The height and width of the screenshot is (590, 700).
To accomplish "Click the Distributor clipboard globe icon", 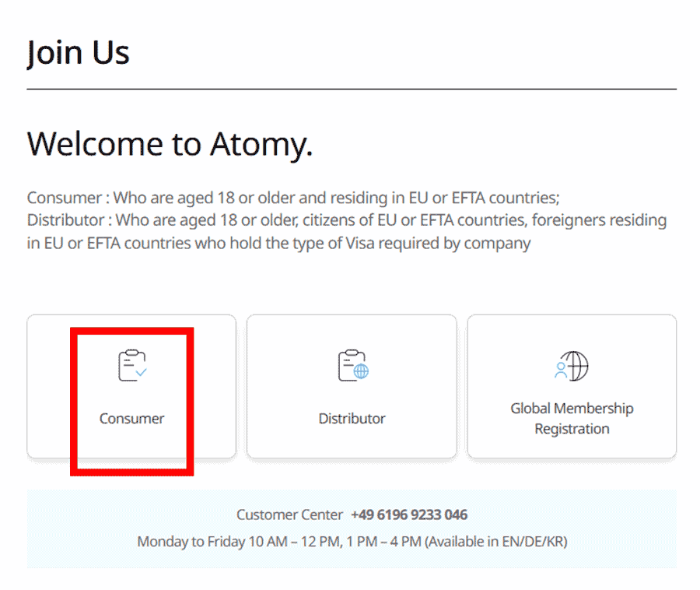I will (x=352, y=366).
